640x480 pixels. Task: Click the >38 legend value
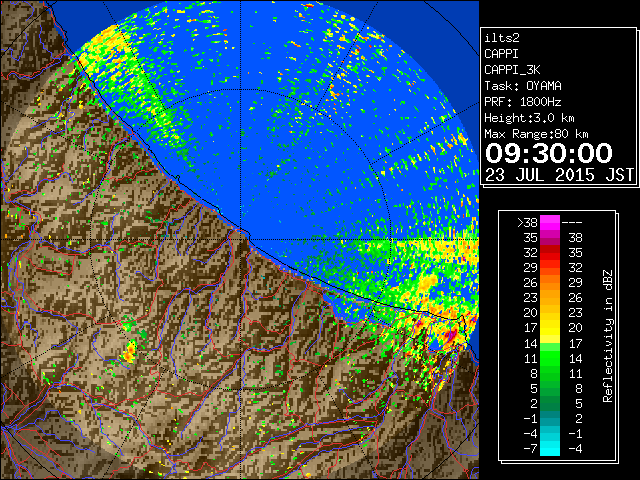(x=527, y=222)
